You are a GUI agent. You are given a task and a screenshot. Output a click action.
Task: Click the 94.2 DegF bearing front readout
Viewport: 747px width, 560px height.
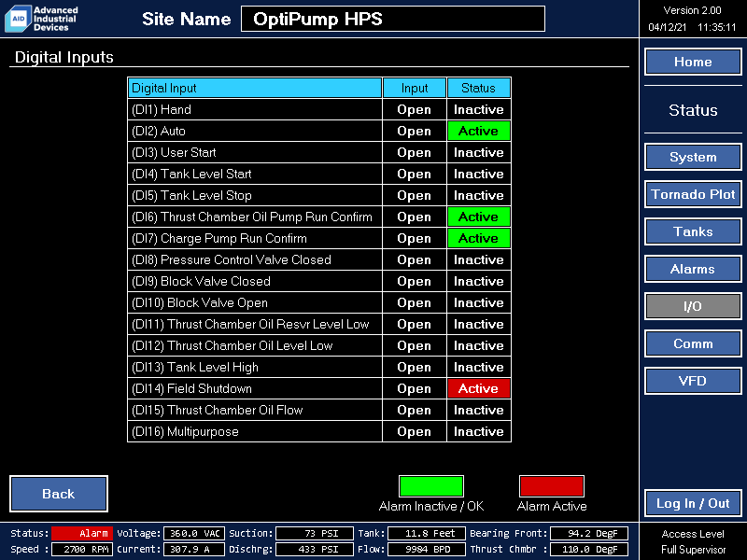pos(589,533)
